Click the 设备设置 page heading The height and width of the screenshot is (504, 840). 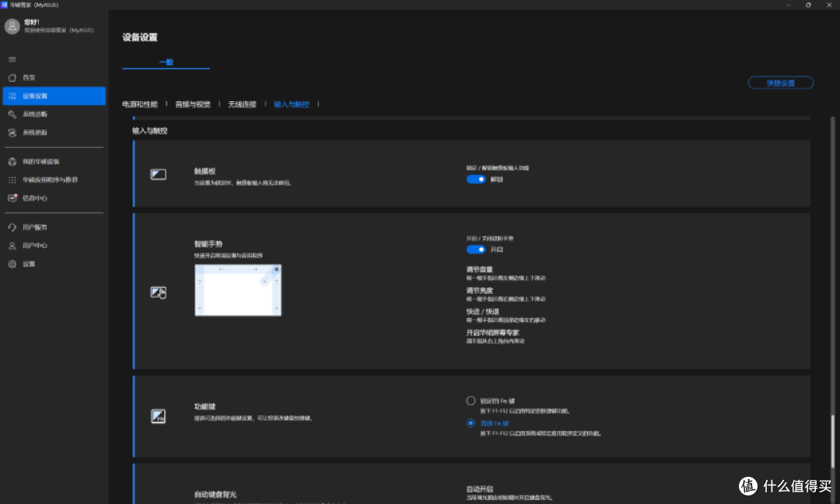pyautogui.click(x=140, y=37)
